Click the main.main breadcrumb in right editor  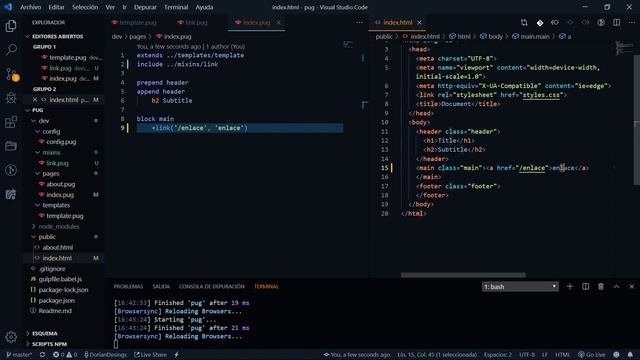531,36
